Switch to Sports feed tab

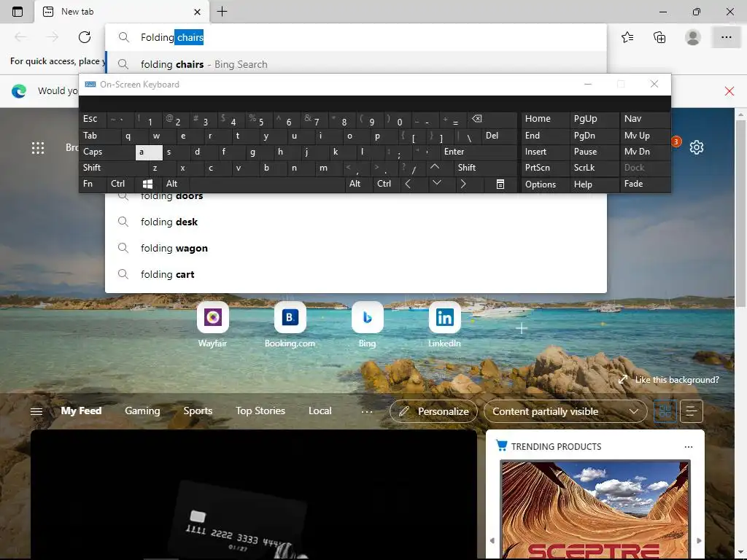[198, 411]
